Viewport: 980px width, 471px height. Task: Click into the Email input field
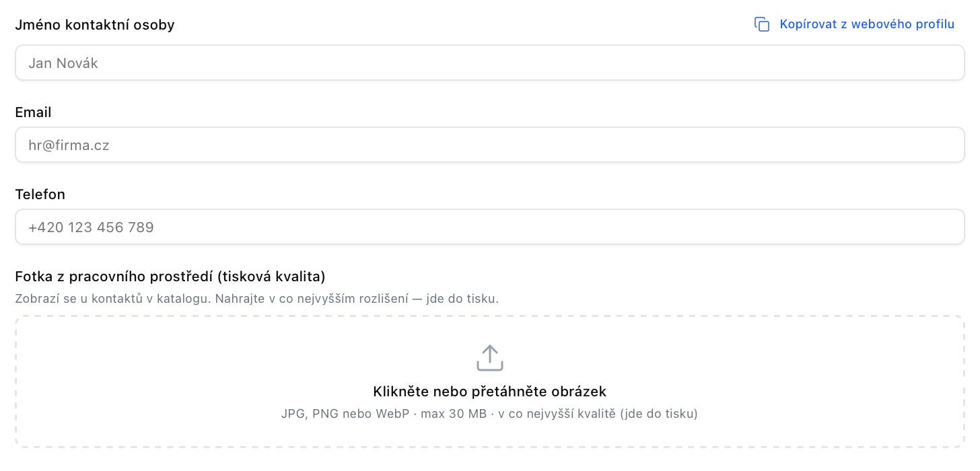[490, 145]
